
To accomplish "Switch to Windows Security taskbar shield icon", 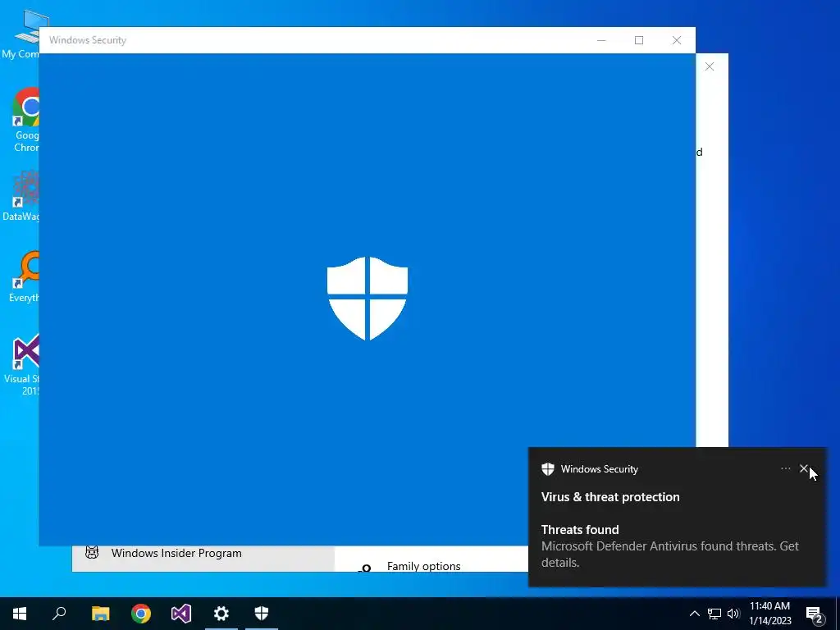I will point(262,614).
